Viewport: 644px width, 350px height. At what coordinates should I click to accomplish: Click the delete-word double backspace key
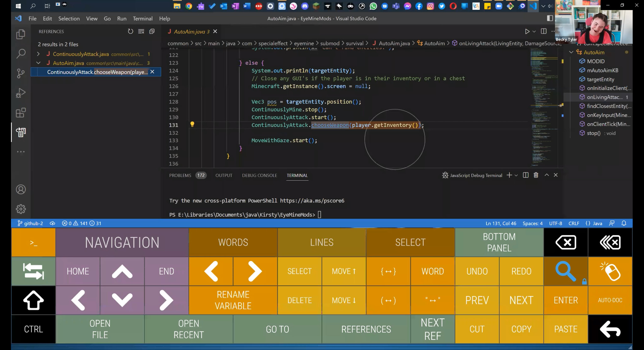point(610,242)
